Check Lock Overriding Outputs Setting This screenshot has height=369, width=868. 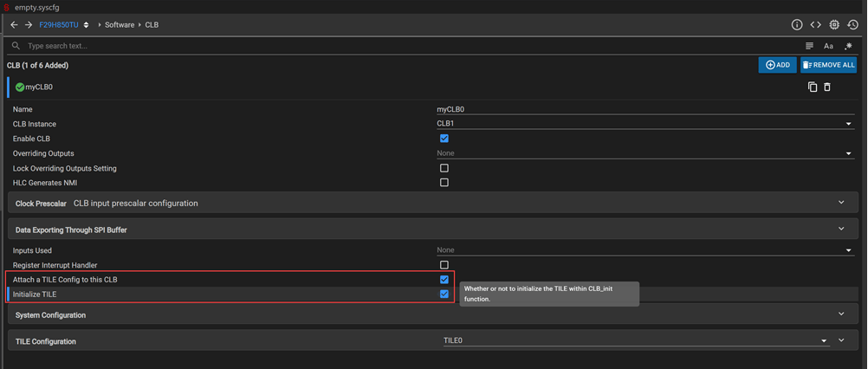(x=444, y=168)
